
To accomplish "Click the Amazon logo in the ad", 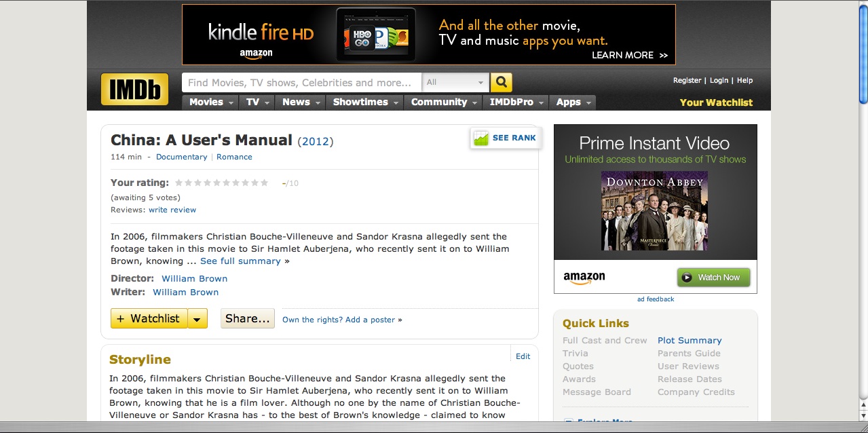I will pyautogui.click(x=584, y=278).
